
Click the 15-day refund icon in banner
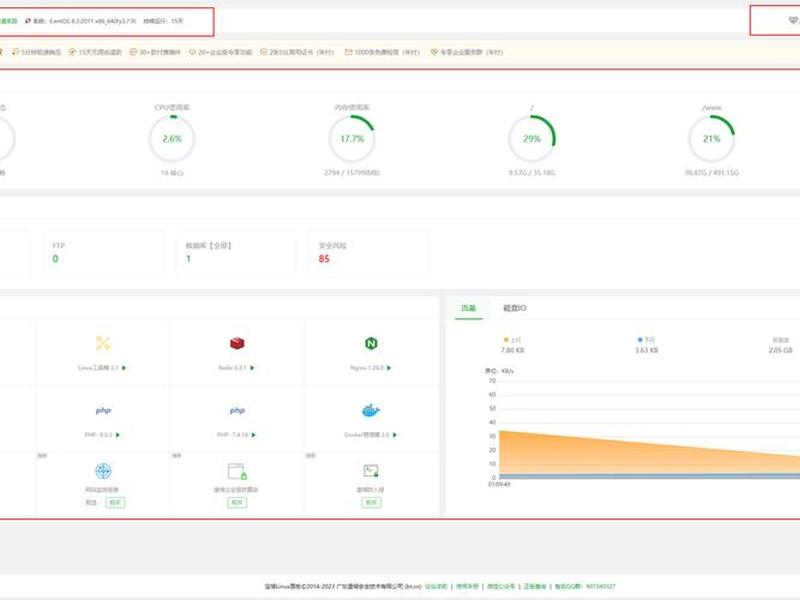[x=72, y=52]
